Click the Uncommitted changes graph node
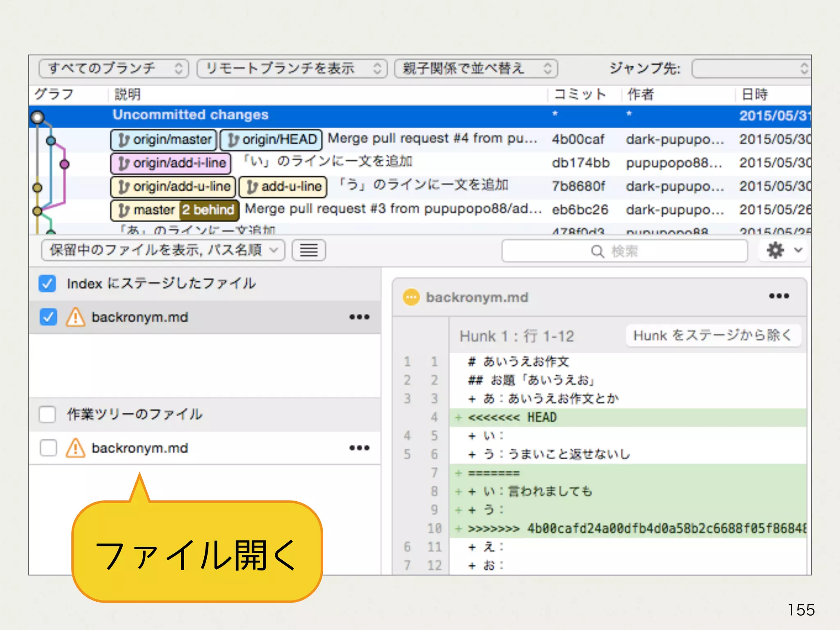 38,117
